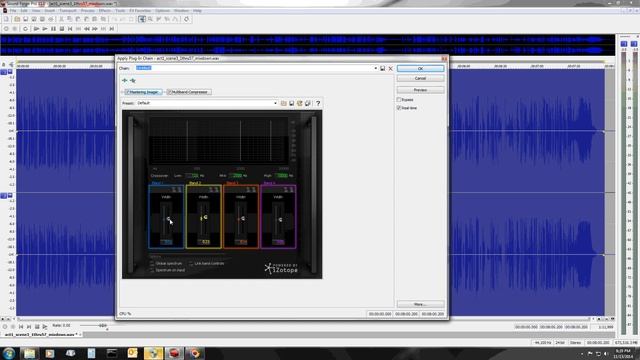Open the FX Favorites menu
Image resolution: width=640 pixels, height=360 pixels.
(140, 11)
